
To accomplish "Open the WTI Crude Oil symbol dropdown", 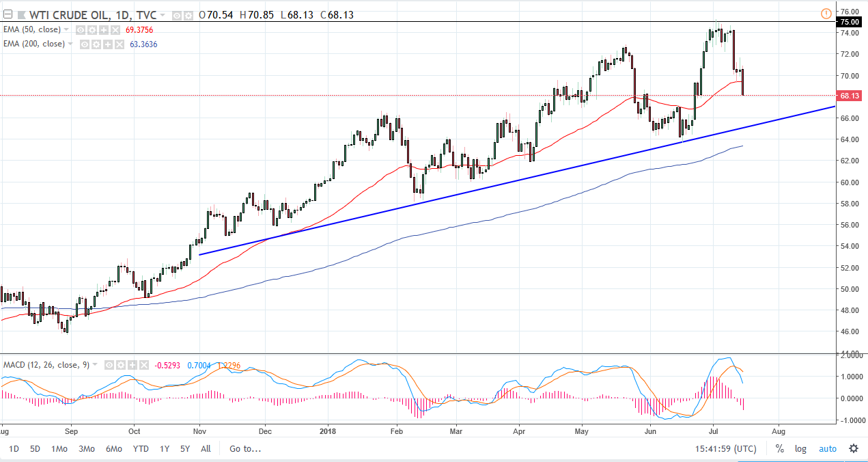I will click(162, 14).
